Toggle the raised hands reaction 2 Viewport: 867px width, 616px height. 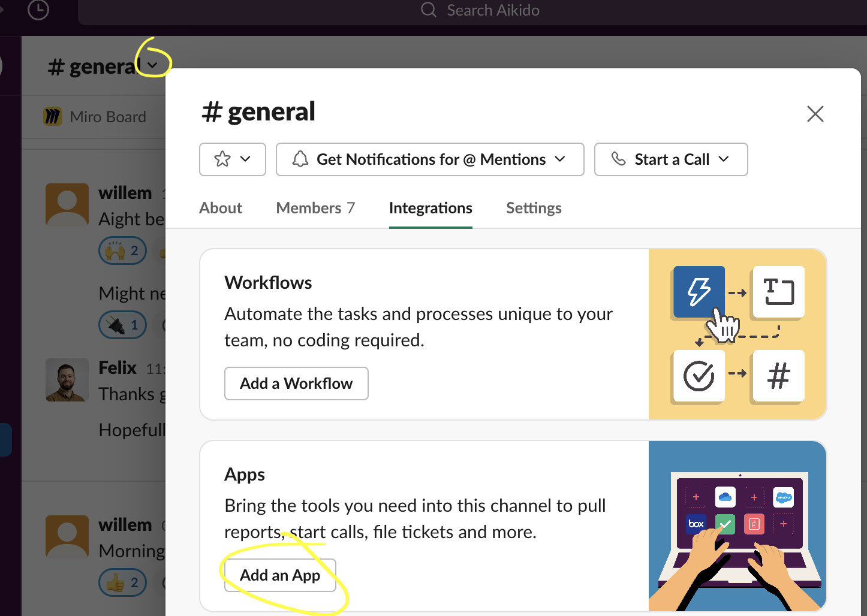[122, 250]
